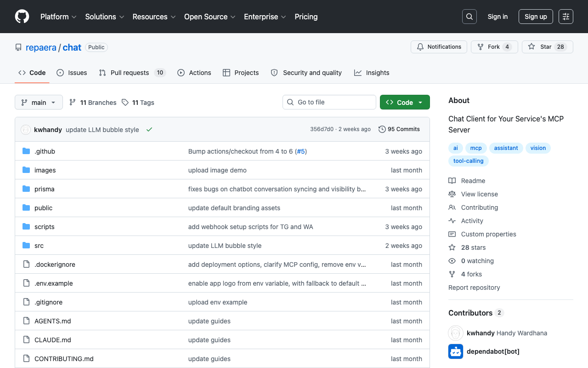The height and width of the screenshot is (368, 588).
Task: Switch to the Pull requests tab
Action: [132, 73]
